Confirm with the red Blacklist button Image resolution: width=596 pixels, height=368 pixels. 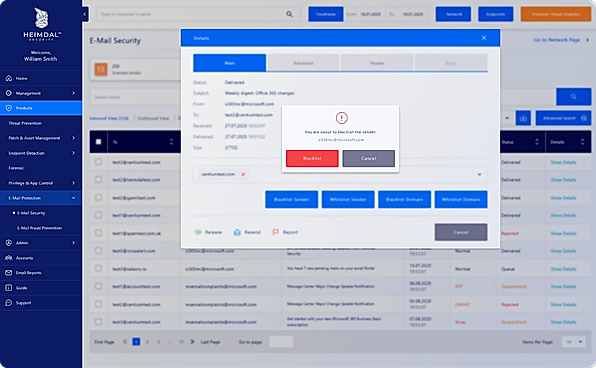[312, 158]
